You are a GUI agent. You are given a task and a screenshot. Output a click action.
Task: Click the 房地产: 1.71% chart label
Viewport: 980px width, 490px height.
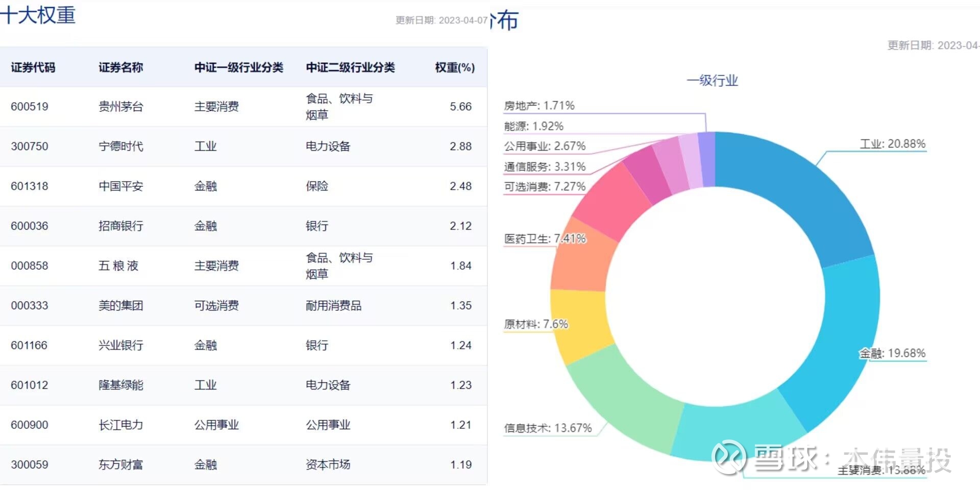539,106
